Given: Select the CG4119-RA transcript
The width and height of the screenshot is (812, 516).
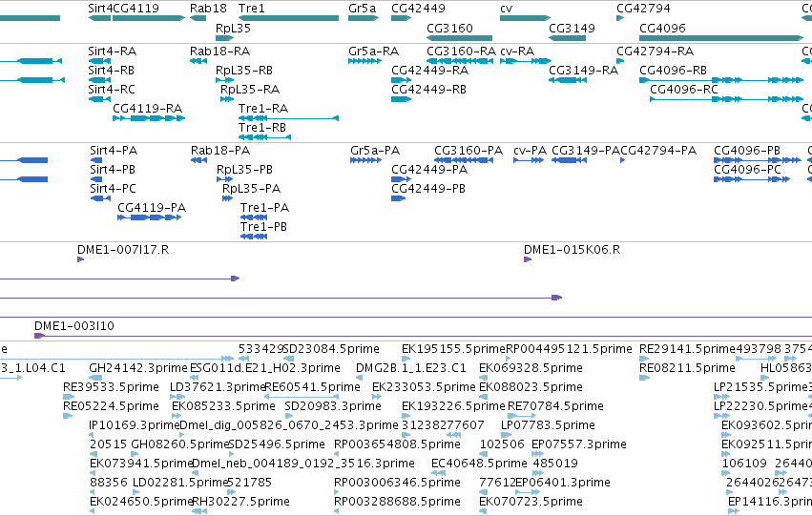Looking at the screenshot, I should coord(149,118).
